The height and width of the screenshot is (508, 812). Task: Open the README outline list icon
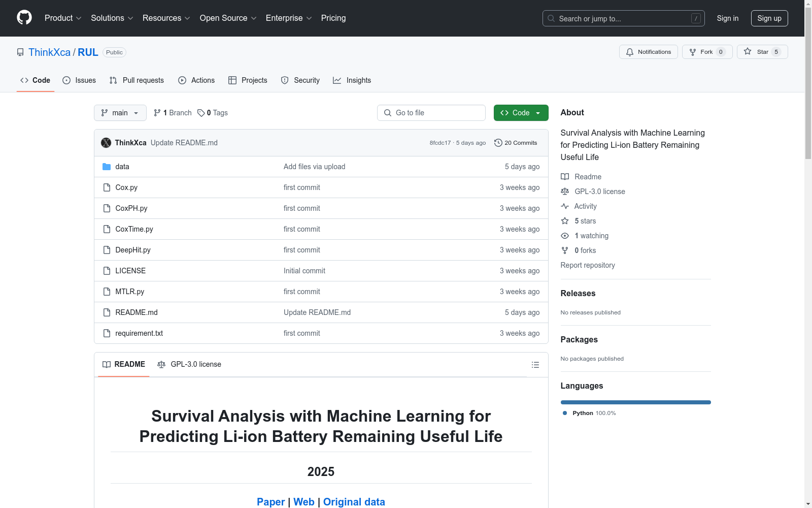[x=535, y=365]
